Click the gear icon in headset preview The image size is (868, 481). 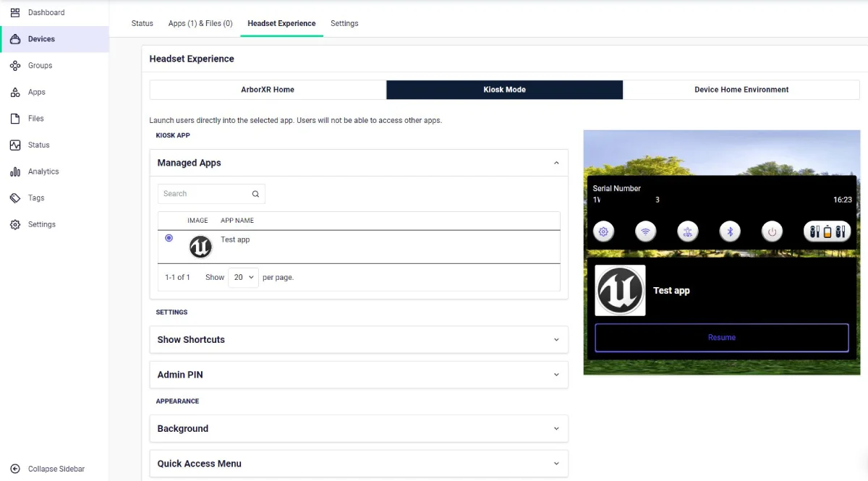tap(604, 231)
